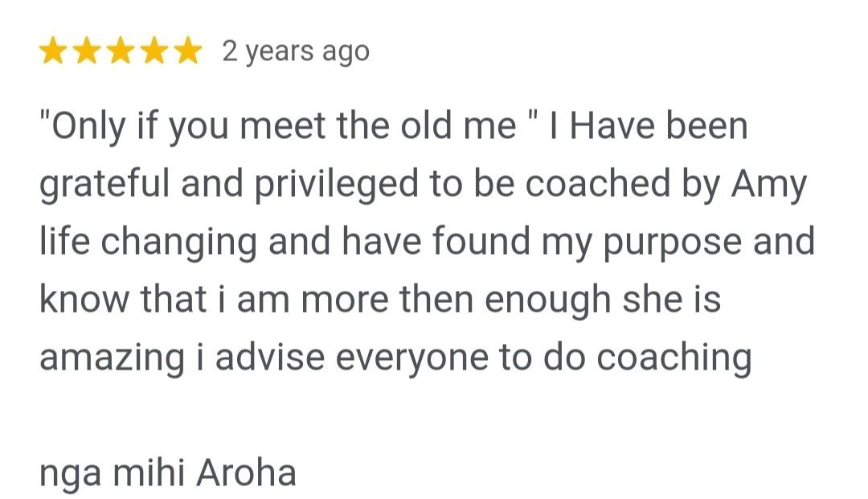The image size is (868, 499).
Task: Click the name "Amy" in the review
Action: pyautogui.click(x=768, y=186)
